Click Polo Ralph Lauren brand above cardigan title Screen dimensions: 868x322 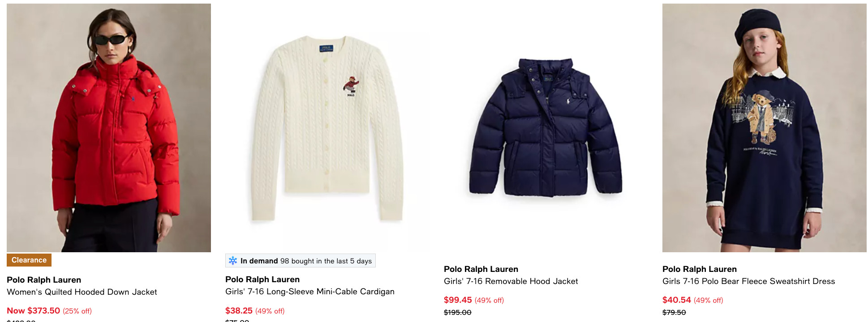(x=262, y=280)
